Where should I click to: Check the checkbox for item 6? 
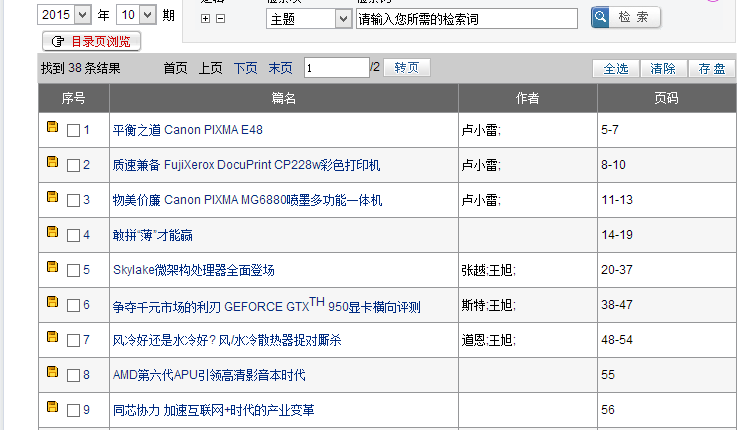point(73,305)
